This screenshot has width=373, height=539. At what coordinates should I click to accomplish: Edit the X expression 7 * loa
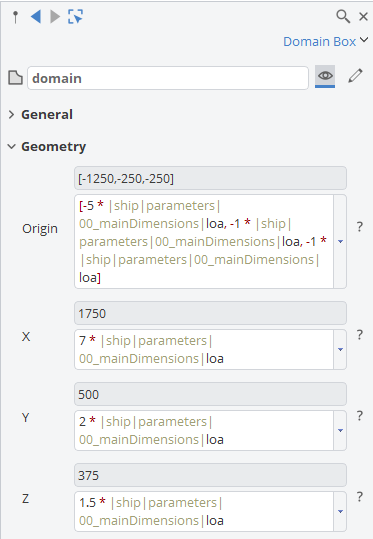(x=204, y=350)
